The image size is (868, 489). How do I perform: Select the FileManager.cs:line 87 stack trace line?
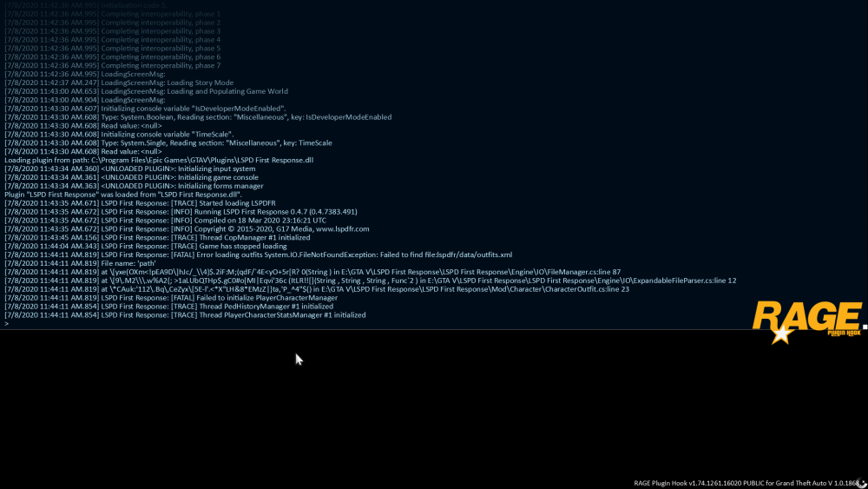tap(312, 272)
